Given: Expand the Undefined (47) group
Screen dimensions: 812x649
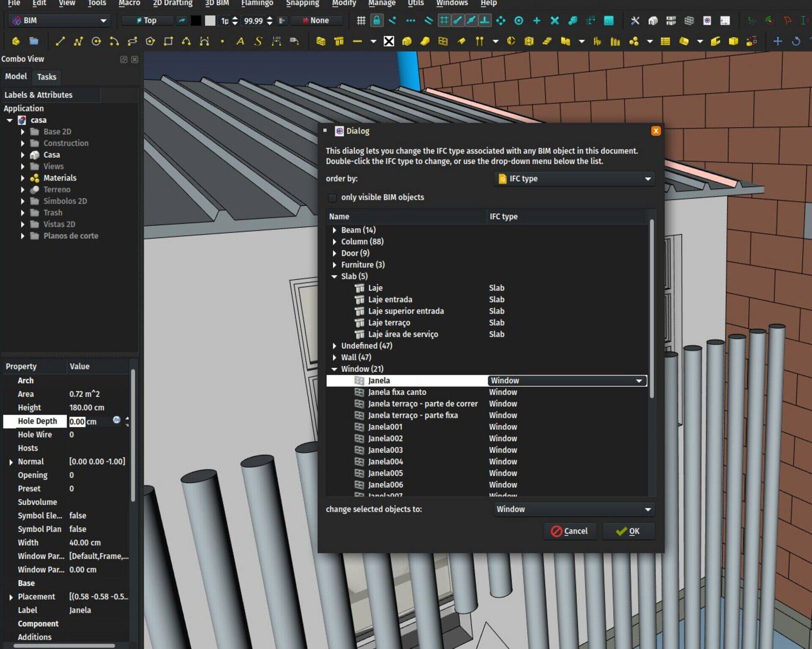Looking at the screenshot, I should click(335, 346).
